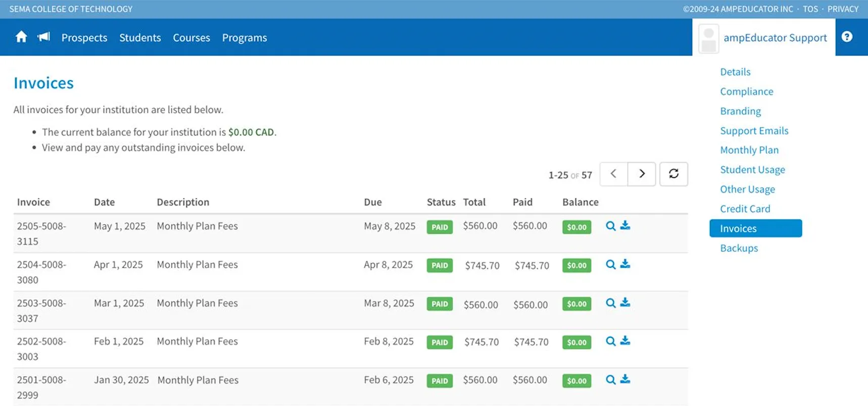Click the Date column header

tap(104, 202)
